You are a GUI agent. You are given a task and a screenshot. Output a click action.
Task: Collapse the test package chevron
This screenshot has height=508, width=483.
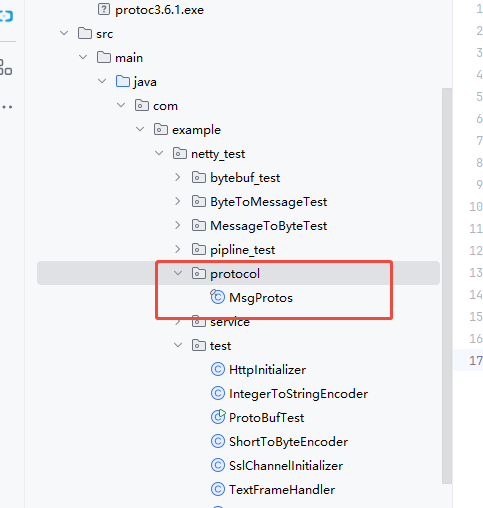178,345
